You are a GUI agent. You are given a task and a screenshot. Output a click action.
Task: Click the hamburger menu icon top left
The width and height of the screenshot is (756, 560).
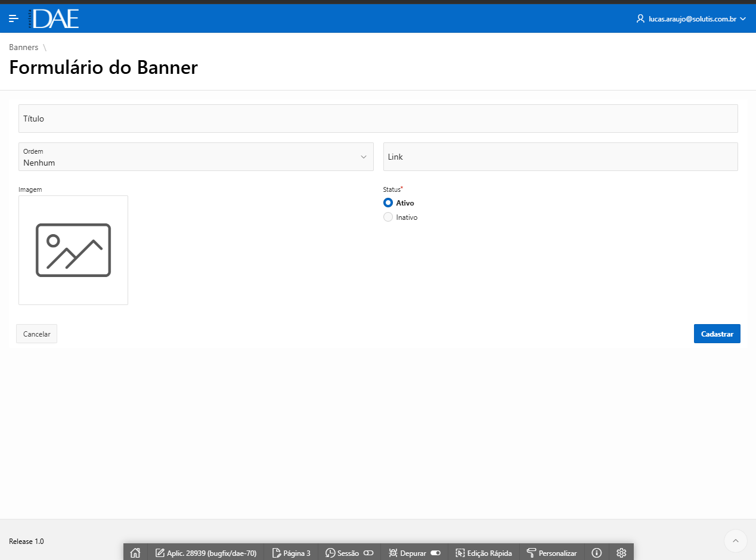[13, 18]
